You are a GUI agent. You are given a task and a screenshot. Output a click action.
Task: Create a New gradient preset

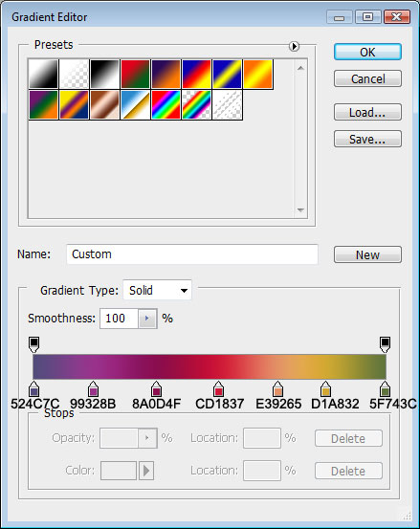pyautogui.click(x=367, y=254)
